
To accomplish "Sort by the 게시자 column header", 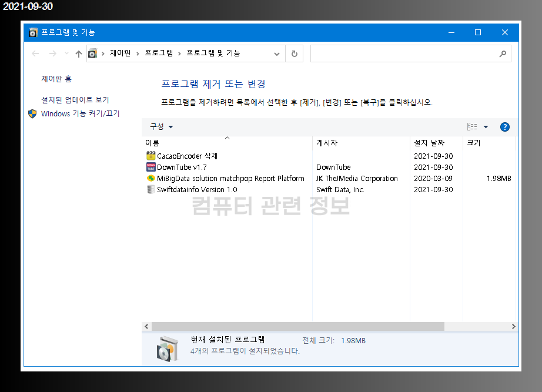I will click(361, 143).
